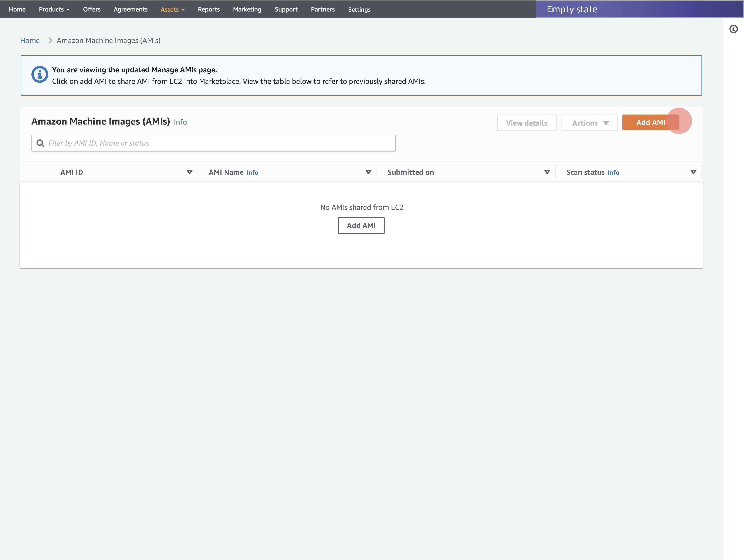Sort by Scan status column arrow
The width and height of the screenshot is (744, 560).
pyautogui.click(x=693, y=172)
